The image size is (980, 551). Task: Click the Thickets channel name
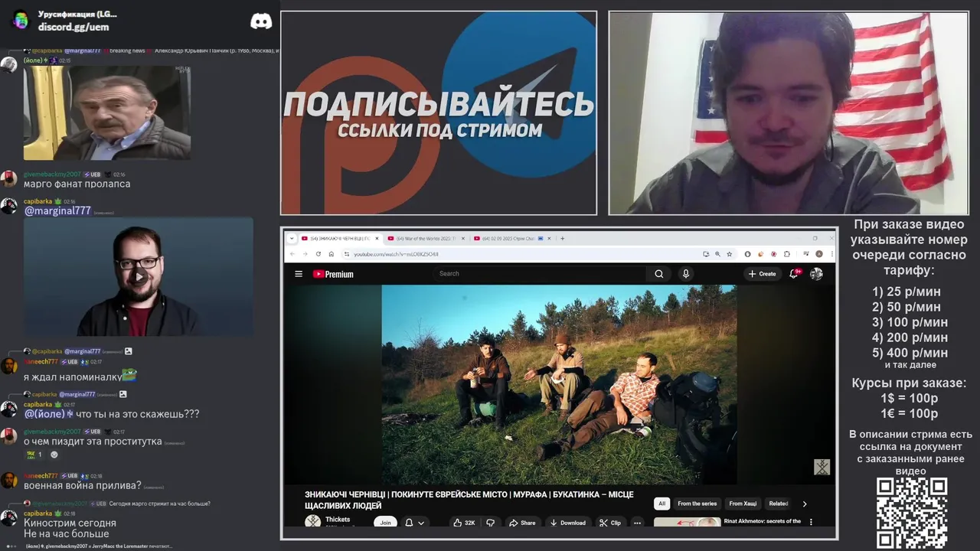[x=338, y=519]
